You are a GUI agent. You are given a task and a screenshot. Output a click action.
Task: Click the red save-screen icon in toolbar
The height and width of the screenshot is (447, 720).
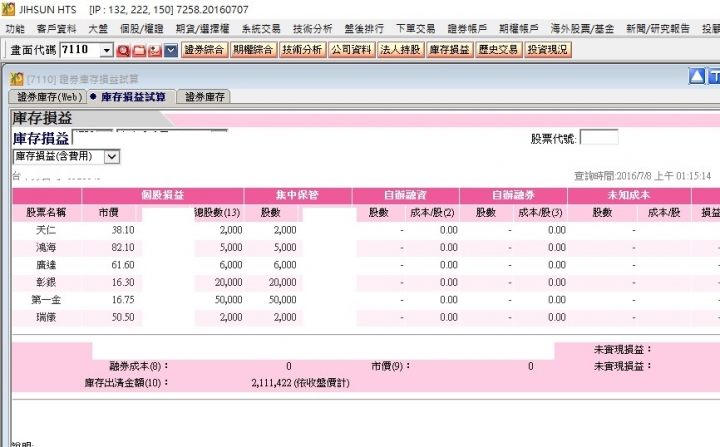click(155, 50)
